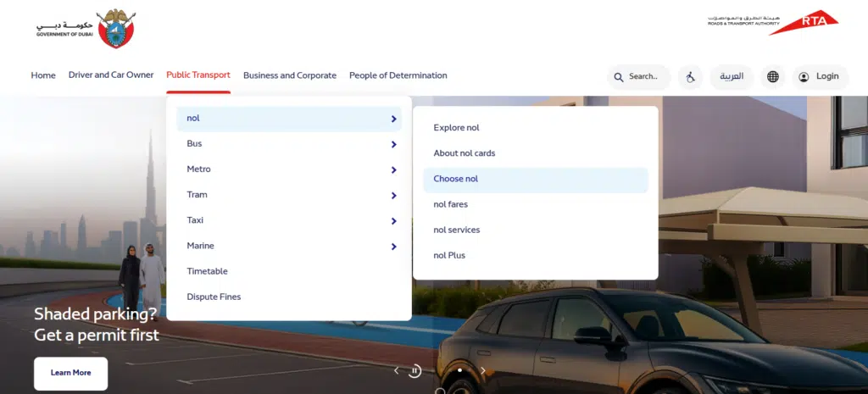
Task: Switch to Arabic language button
Action: [x=731, y=76]
